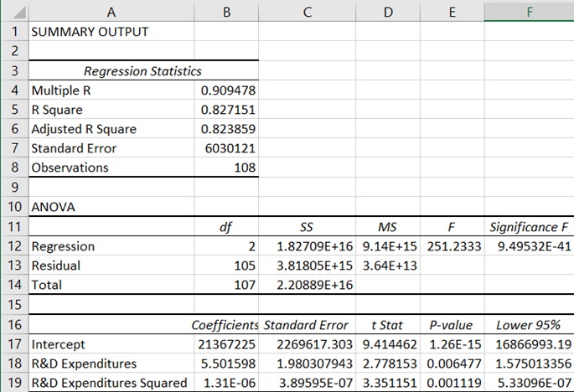Select column C header
Screen dimensions: 574x392
(x=308, y=12)
